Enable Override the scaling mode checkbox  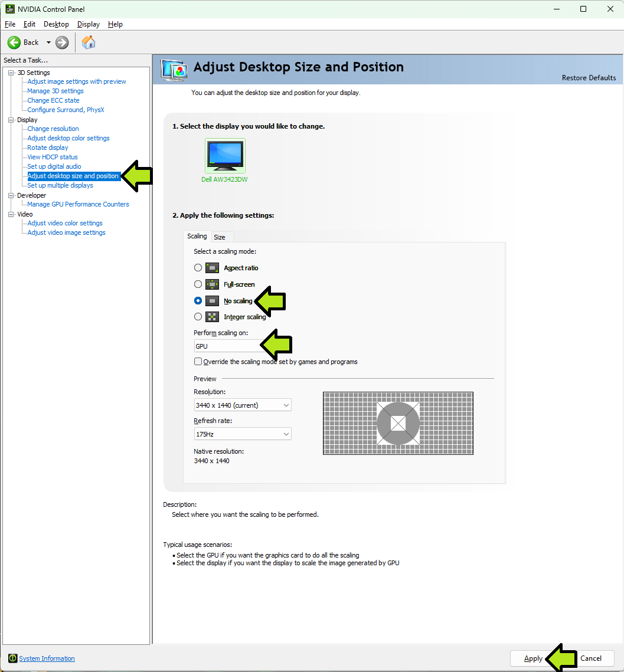tap(198, 361)
